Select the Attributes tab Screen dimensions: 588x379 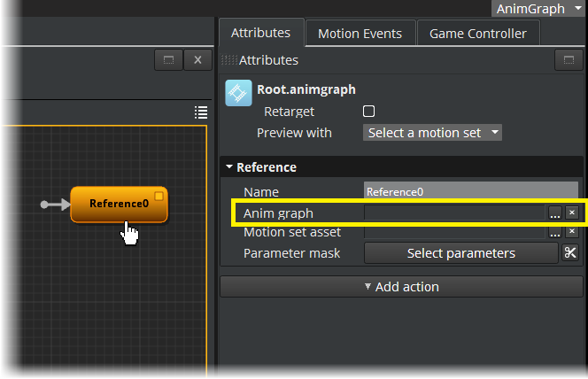click(x=260, y=33)
